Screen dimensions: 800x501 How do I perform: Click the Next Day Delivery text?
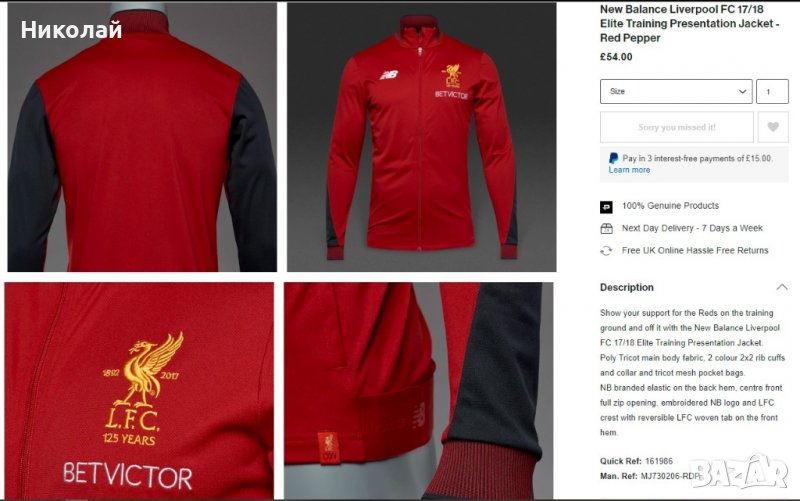click(692, 228)
